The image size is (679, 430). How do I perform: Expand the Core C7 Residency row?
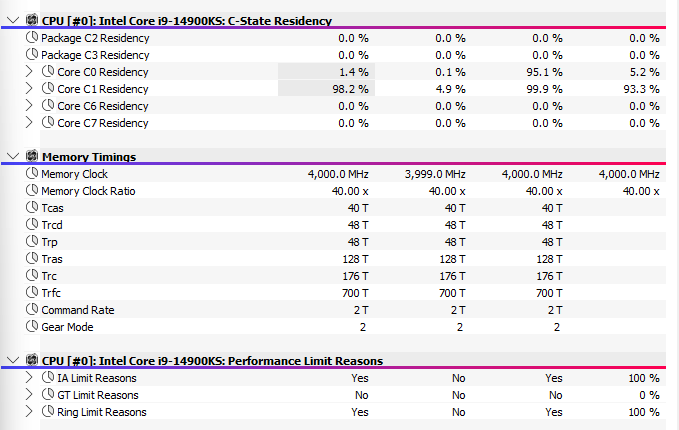(x=29, y=123)
